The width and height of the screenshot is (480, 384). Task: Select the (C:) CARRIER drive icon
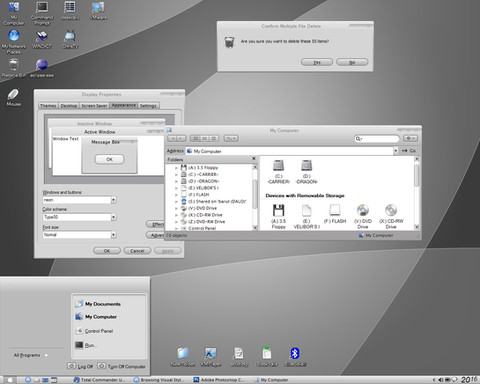(278, 172)
